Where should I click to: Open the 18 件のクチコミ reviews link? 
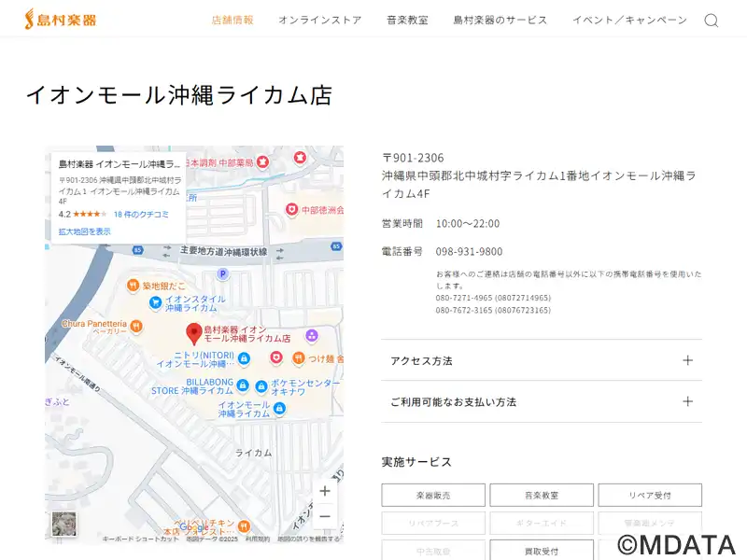pyautogui.click(x=141, y=215)
